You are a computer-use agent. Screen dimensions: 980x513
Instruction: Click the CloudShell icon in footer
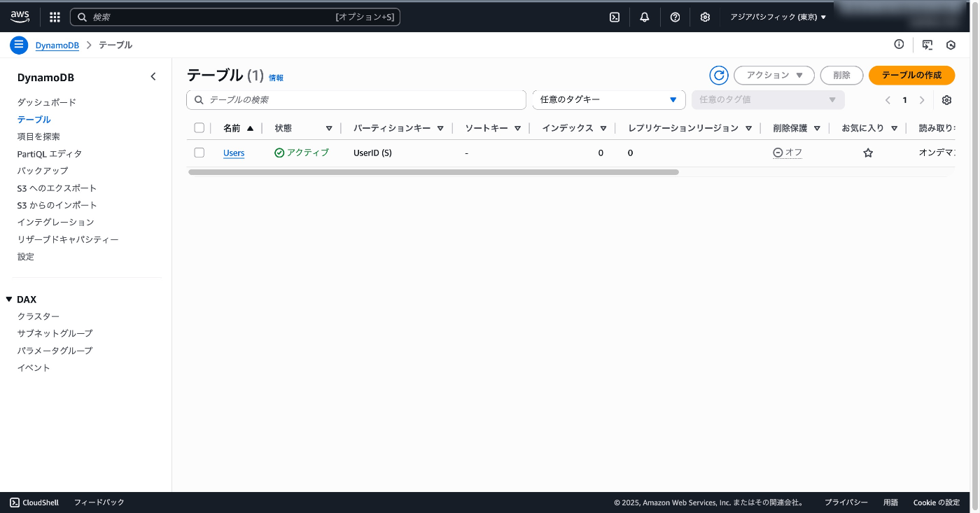point(15,503)
